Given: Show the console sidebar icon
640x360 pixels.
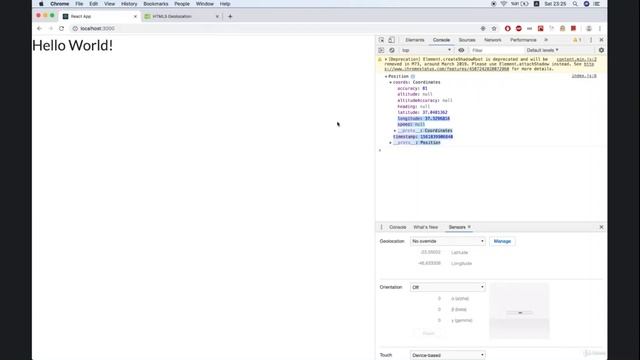Looking at the screenshot, I should click(x=381, y=50).
